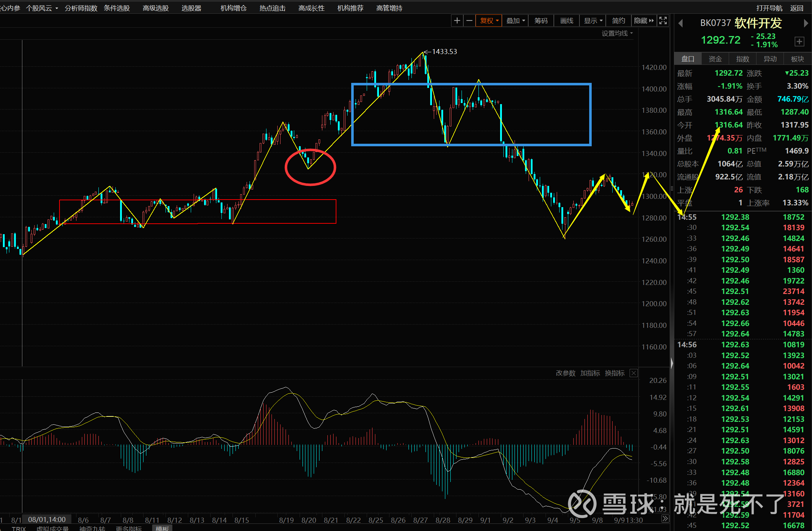Open 设置均线 moving average dropdown
Screen dimensions: 812x531
click(x=617, y=34)
